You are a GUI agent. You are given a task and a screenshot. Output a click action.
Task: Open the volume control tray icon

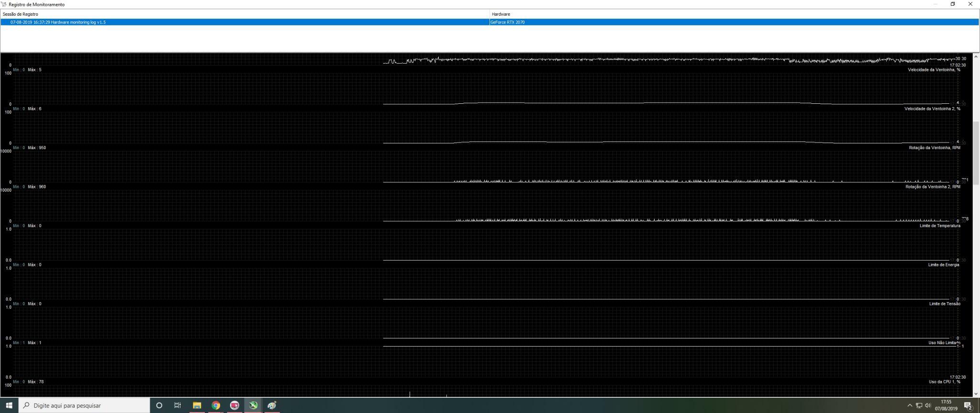tap(928, 405)
